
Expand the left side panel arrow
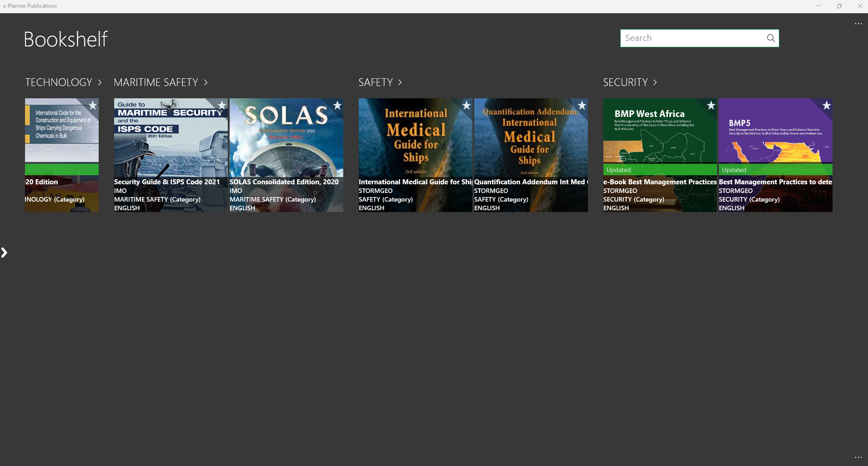point(4,253)
